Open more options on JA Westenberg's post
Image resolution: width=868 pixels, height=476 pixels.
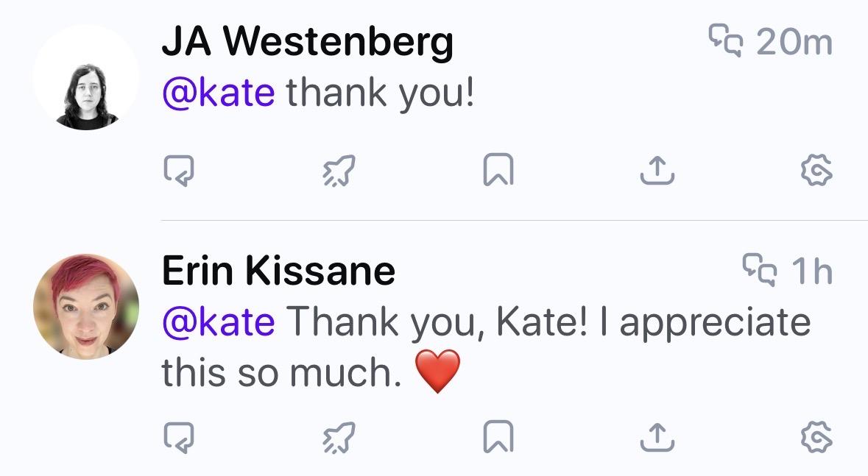point(816,171)
